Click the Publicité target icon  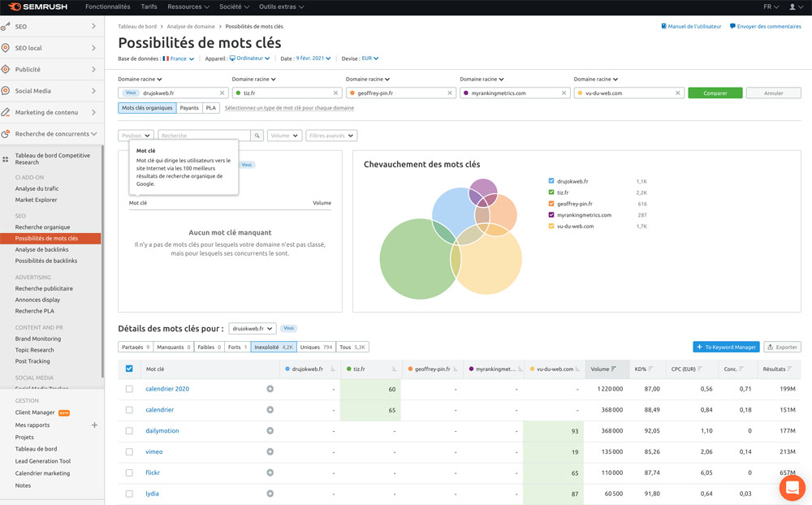coord(5,69)
